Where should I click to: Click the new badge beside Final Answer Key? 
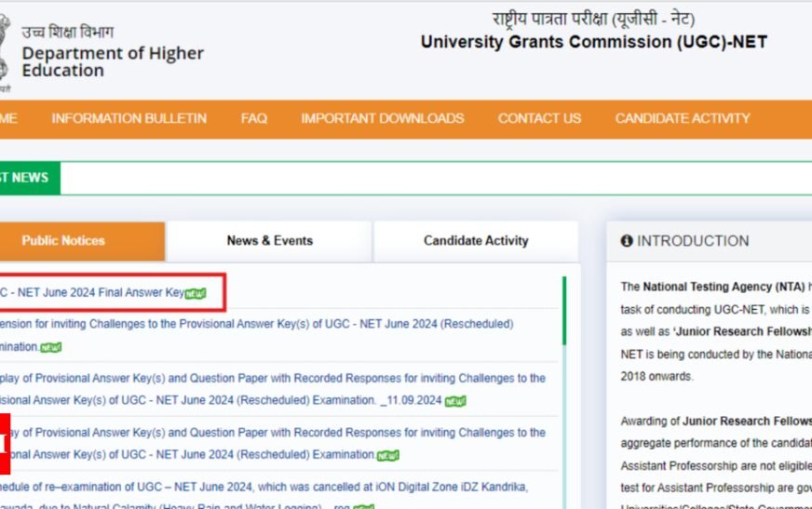point(196,294)
